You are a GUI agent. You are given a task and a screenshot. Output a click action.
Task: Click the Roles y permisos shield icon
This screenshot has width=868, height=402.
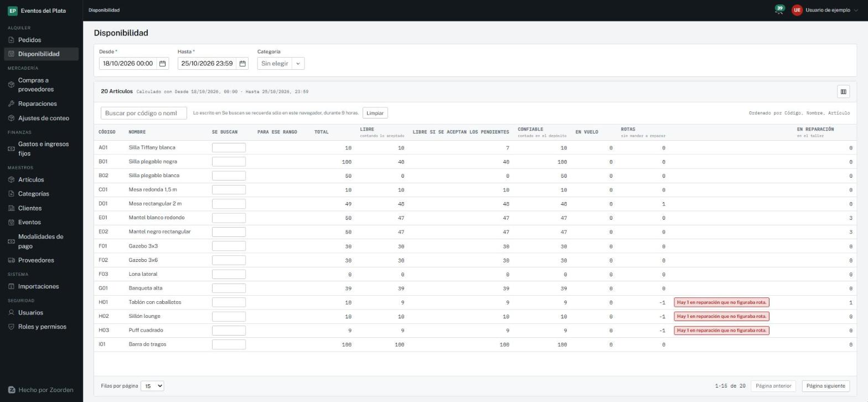(12, 327)
